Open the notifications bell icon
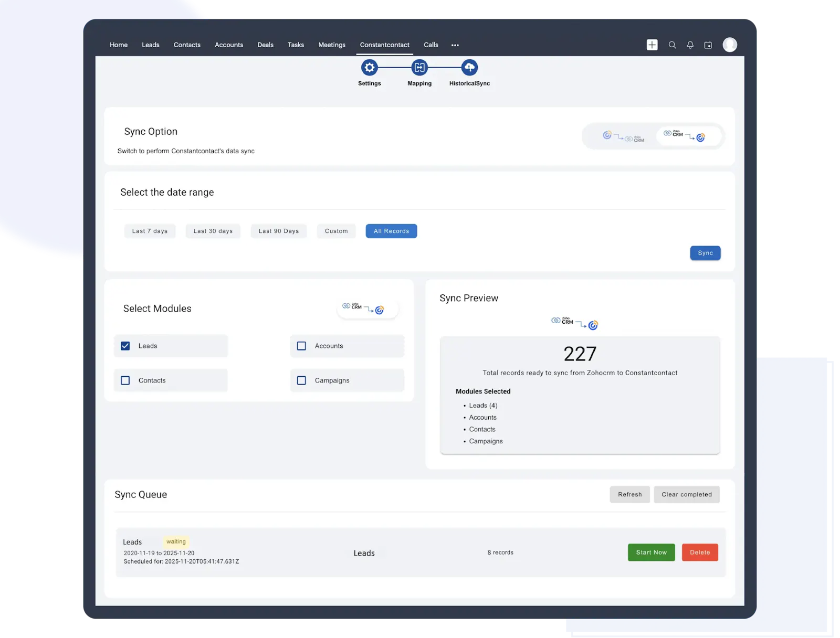The height and width of the screenshot is (638, 840). [690, 45]
